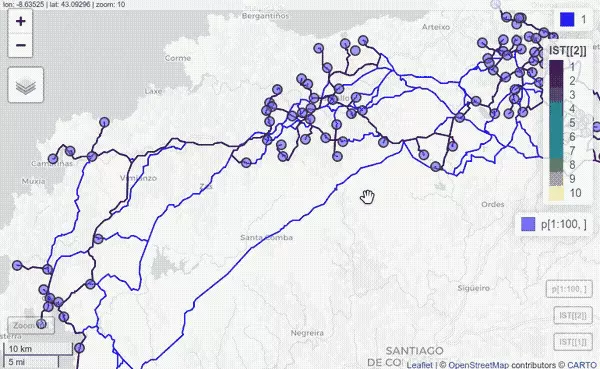600x369 pixels.
Task: Click the point marker left of Vimianzo route
Action: point(98,239)
